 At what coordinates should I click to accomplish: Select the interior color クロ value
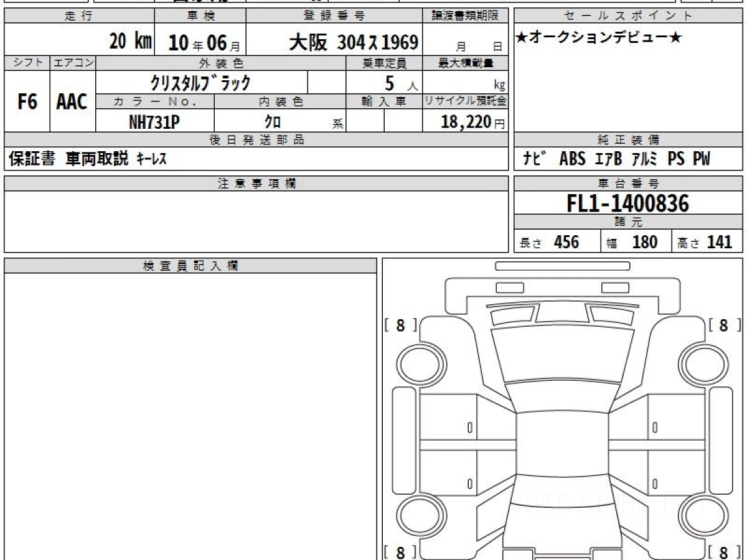[273, 122]
